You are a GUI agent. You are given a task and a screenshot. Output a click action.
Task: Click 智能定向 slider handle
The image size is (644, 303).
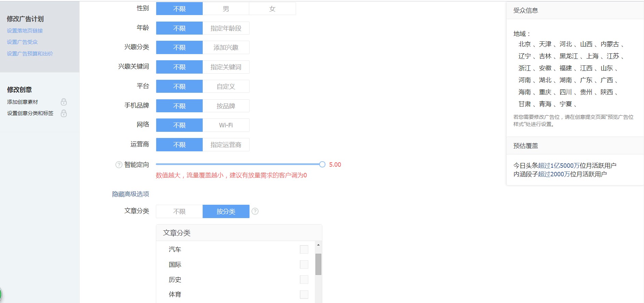(322, 165)
